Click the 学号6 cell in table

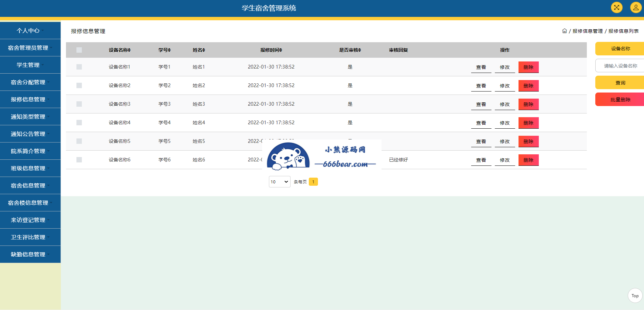[x=164, y=160]
